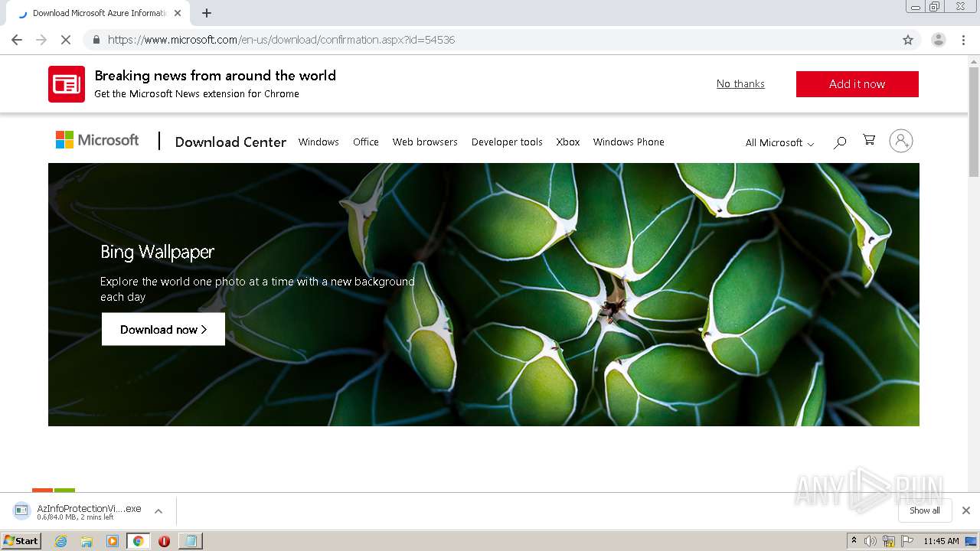Click the volume speaker tray icon
This screenshot has width=980, height=551.
click(x=871, y=541)
